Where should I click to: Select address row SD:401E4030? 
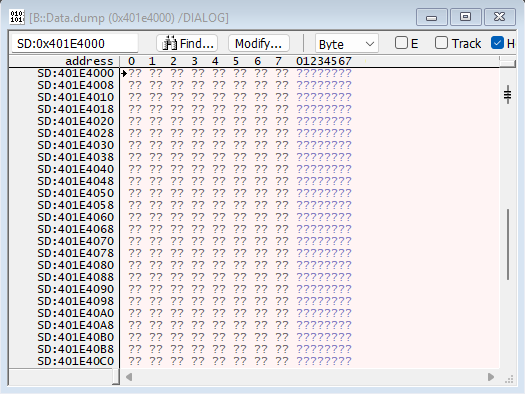coord(76,145)
